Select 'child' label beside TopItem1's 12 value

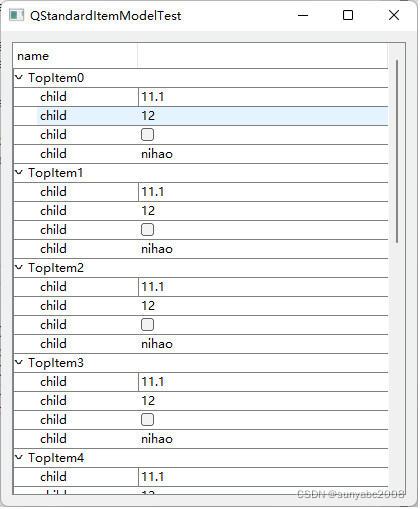[x=53, y=211]
